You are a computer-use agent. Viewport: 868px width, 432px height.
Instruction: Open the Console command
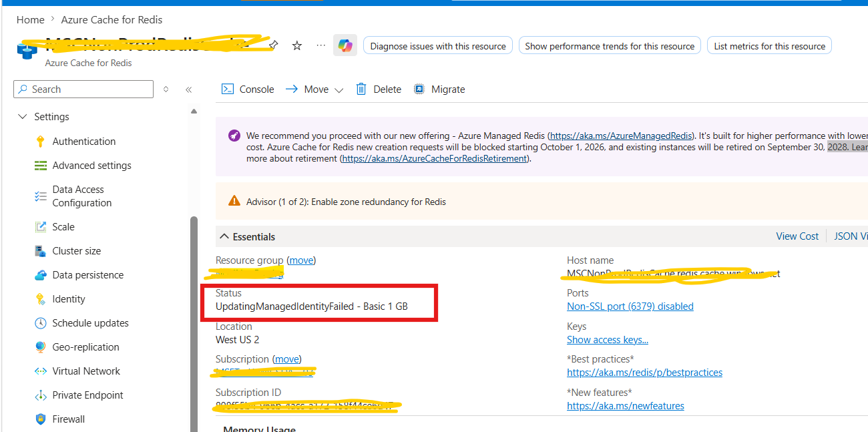248,89
